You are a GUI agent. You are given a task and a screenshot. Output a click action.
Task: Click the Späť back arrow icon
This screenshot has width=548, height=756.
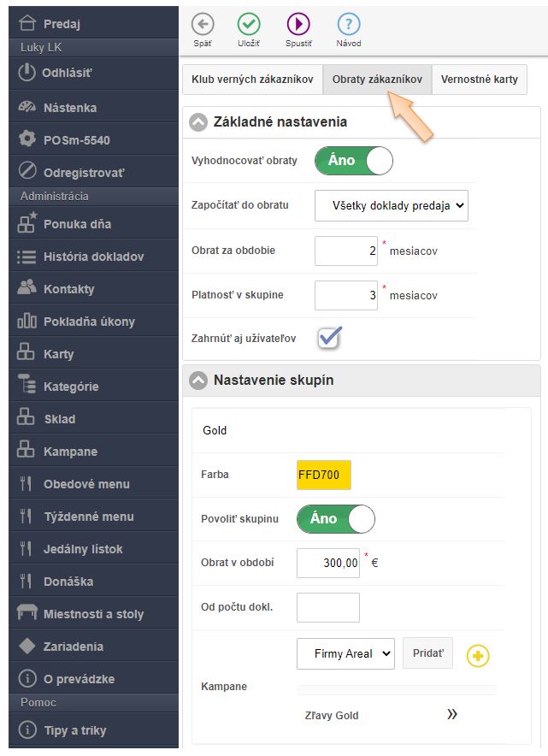tap(203, 24)
